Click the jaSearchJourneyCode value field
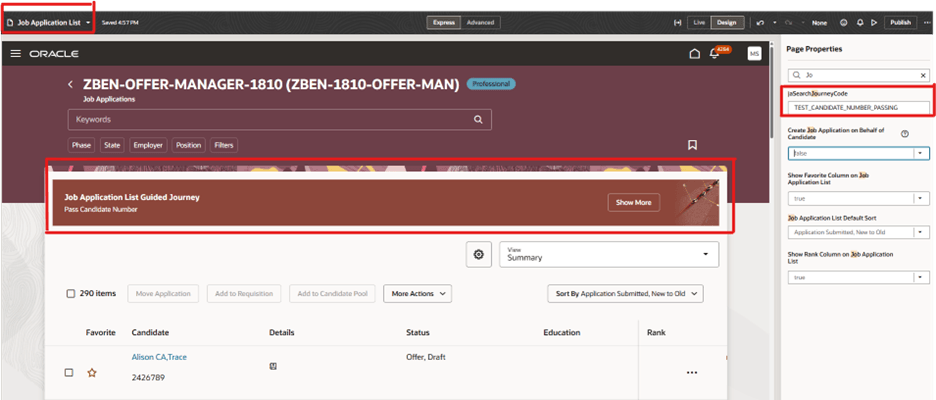The width and height of the screenshot is (936, 400). pos(858,107)
